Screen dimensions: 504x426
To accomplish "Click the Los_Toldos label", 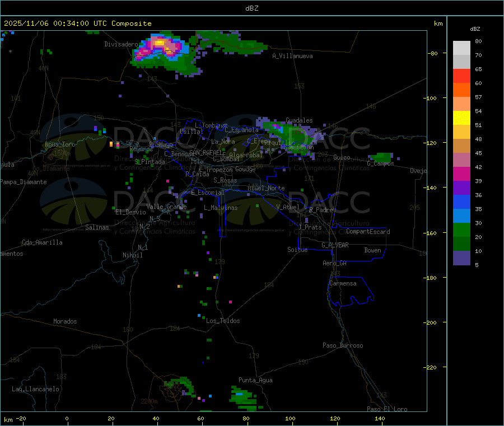I will pyautogui.click(x=223, y=321).
